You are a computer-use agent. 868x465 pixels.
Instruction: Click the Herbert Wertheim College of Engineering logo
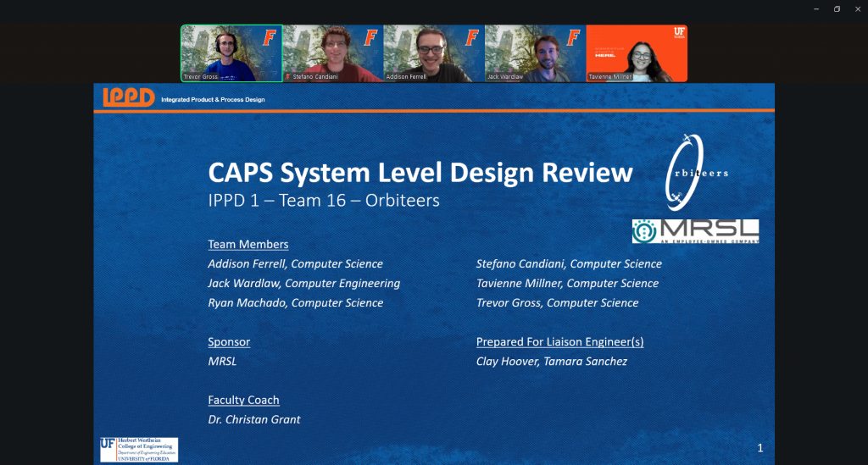click(139, 449)
